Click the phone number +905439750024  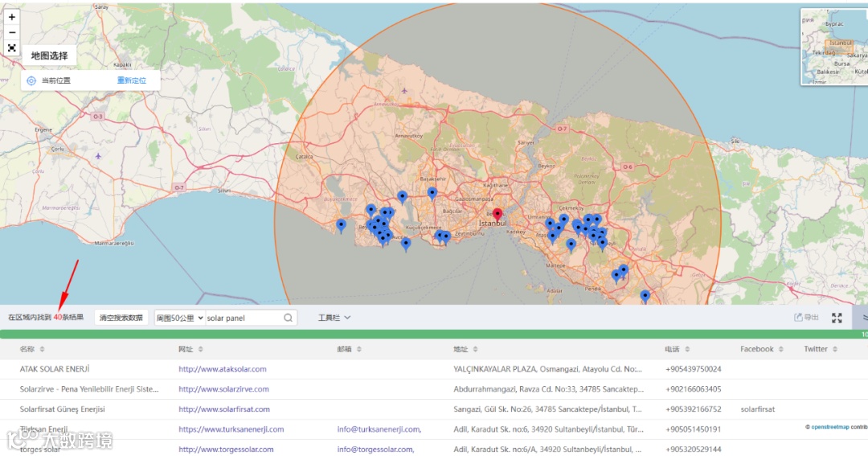(x=693, y=369)
